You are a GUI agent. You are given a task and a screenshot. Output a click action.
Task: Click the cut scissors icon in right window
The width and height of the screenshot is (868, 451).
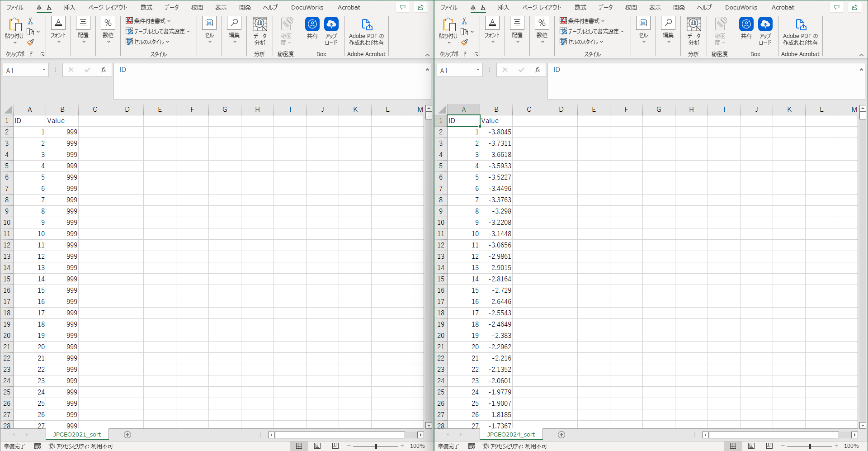(464, 21)
